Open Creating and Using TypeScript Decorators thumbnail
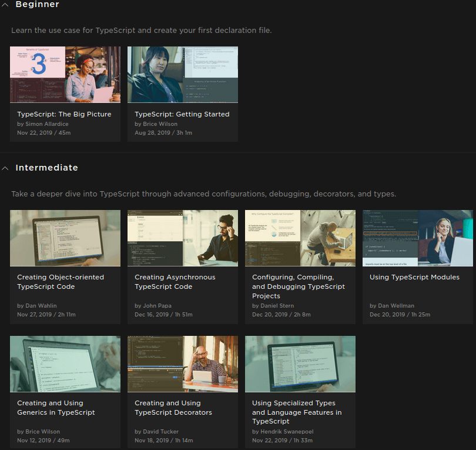Viewport: 476px width, 450px height. (x=183, y=364)
